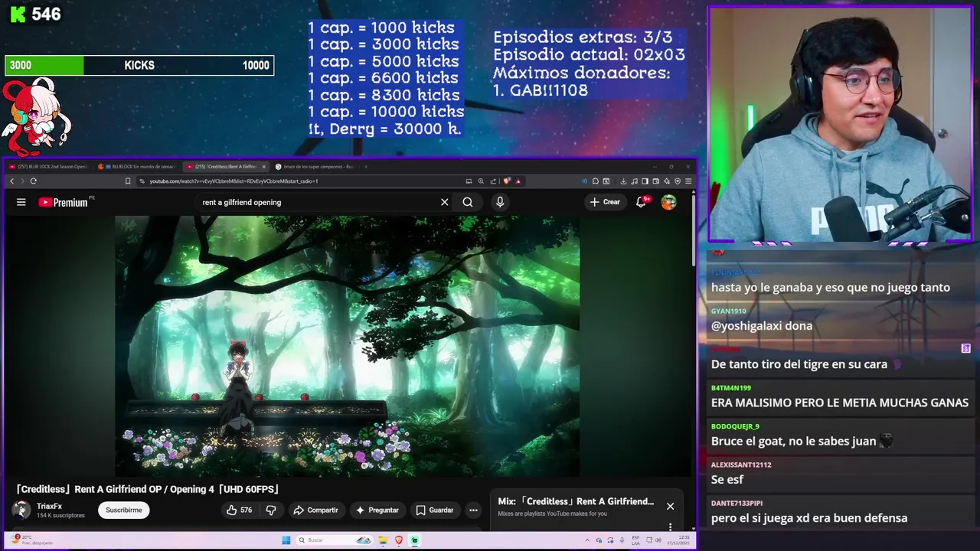Screen dimensions: 980x551
Task: Switch to BLUE LOCK 2nd Season Opening tab
Action: [47, 166]
